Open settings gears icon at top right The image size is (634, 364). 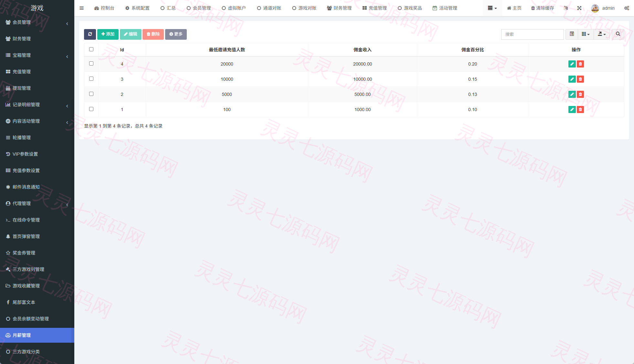pyautogui.click(x=627, y=8)
